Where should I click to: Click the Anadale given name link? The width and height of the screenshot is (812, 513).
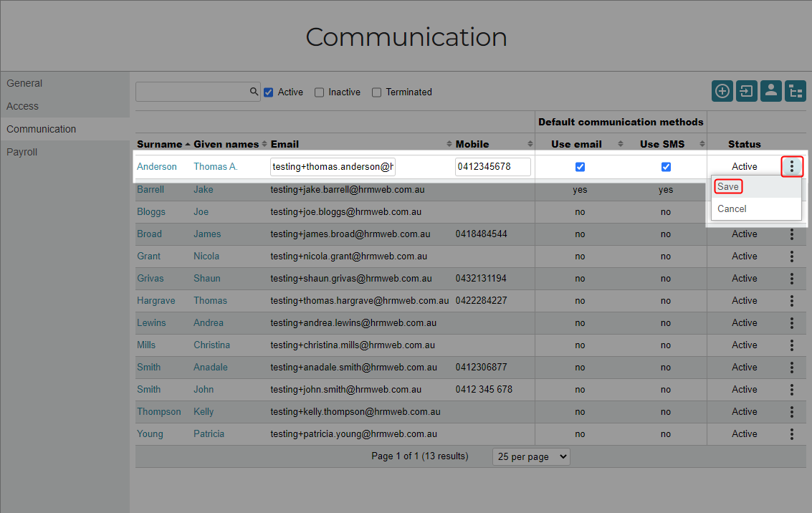coord(211,367)
